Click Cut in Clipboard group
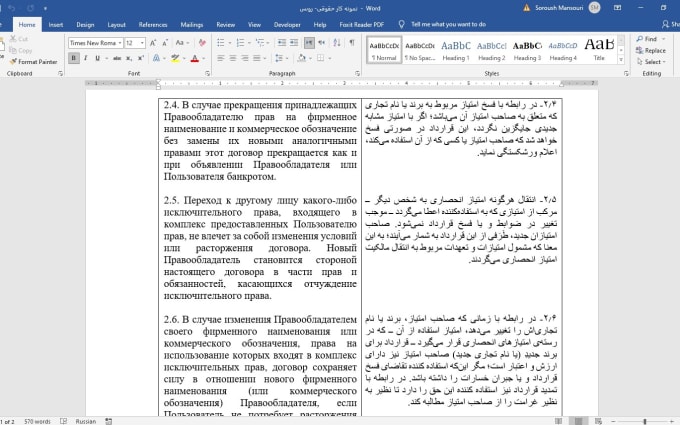 tap(19, 39)
